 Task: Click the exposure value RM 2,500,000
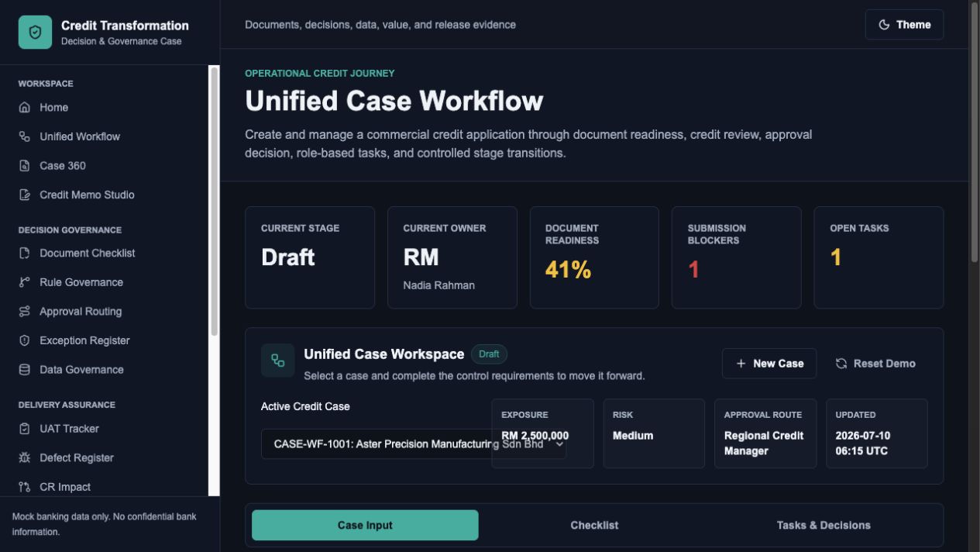tap(535, 436)
